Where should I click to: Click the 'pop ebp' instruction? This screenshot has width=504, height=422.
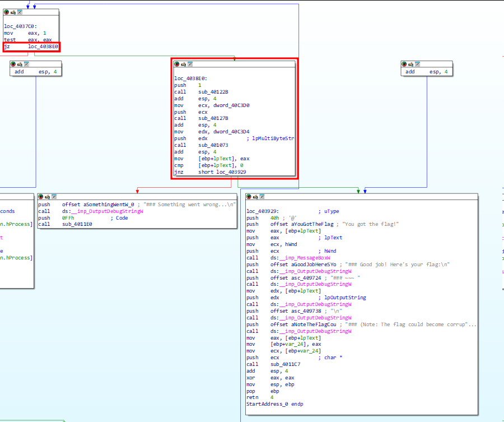tap(263, 391)
